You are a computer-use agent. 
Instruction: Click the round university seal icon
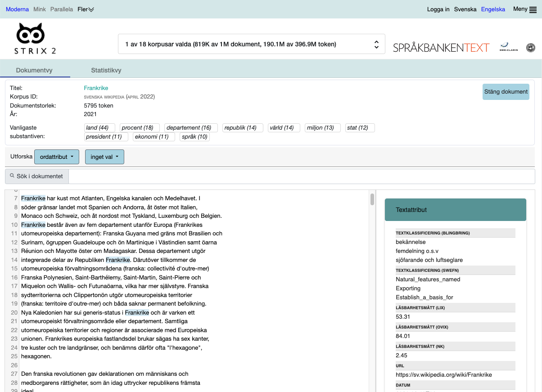tap(531, 47)
